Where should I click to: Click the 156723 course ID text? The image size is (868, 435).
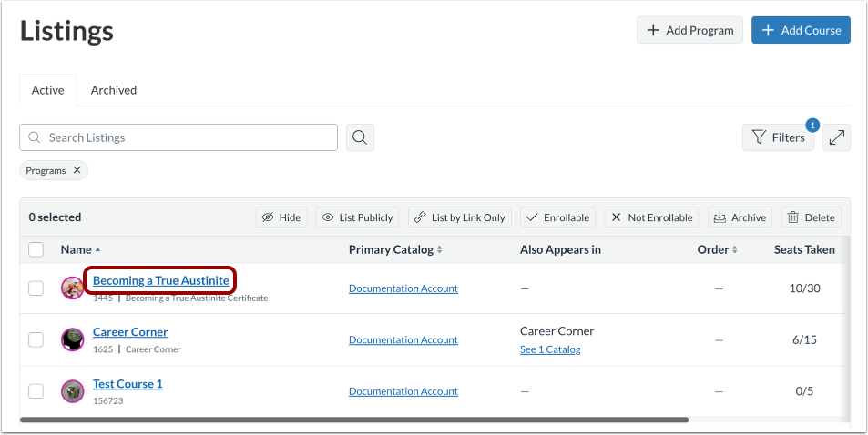pyautogui.click(x=108, y=400)
